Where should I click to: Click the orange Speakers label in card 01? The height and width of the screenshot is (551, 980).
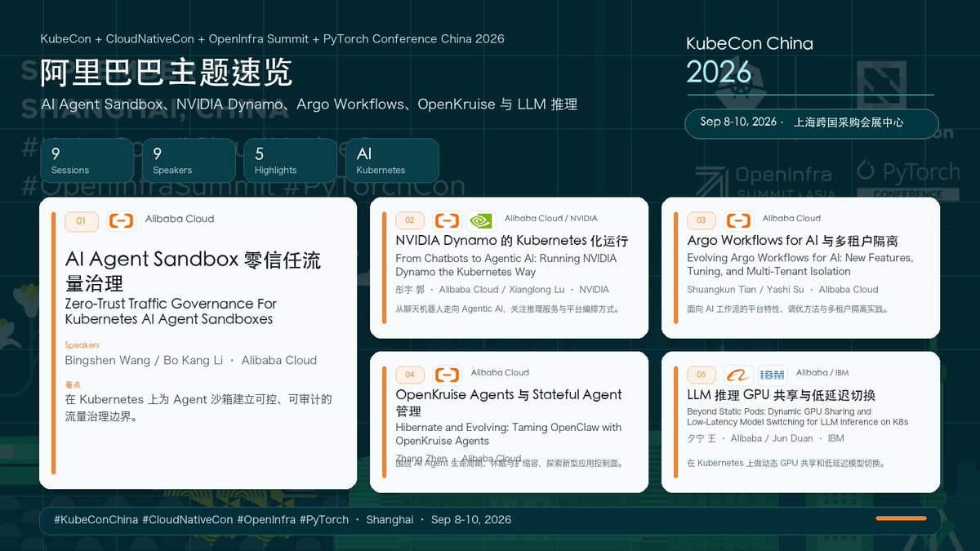pyautogui.click(x=82, y=345)
